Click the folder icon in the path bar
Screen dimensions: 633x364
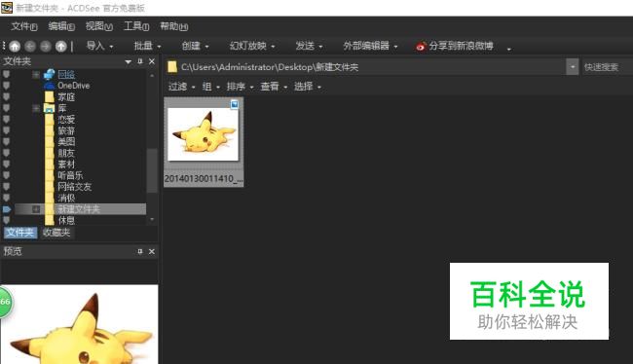(x=172, y=67)
